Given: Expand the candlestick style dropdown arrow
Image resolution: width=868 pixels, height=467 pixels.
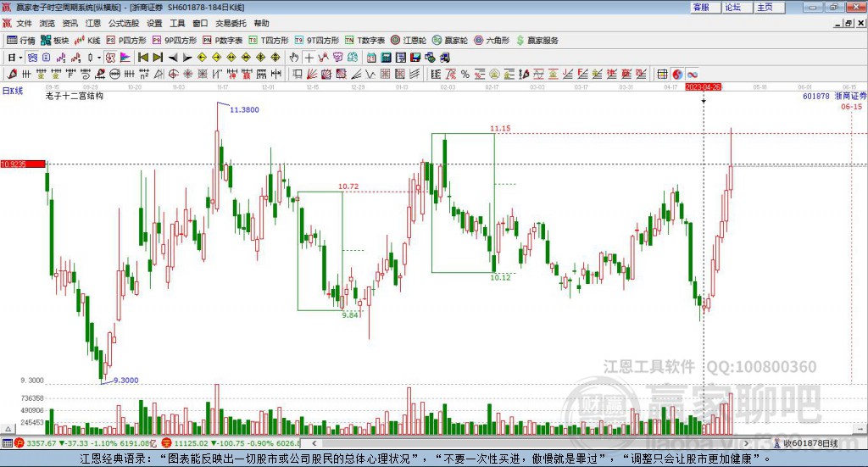Looking at the screenshot, I should click(99, 58).
